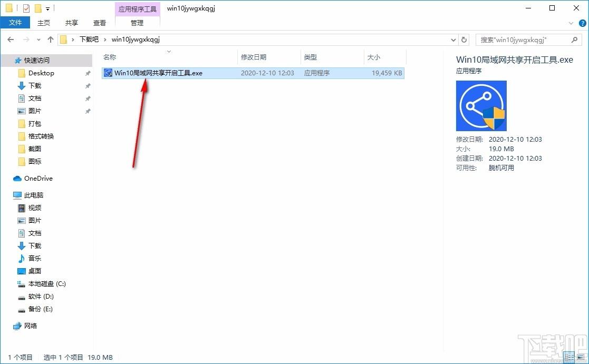Switch to details view icon in status bar
This screenshot has width=589, height=364.
[569, 357]
